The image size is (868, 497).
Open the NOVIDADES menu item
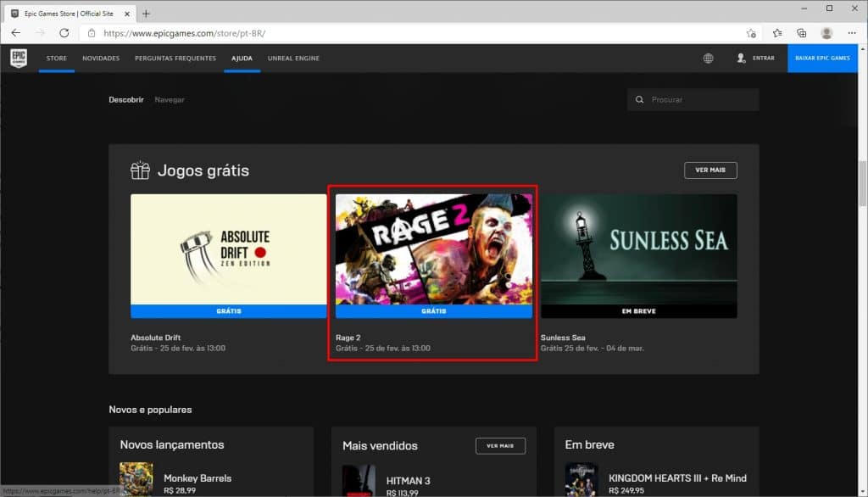pyautogui.click(x=101, y=59)
